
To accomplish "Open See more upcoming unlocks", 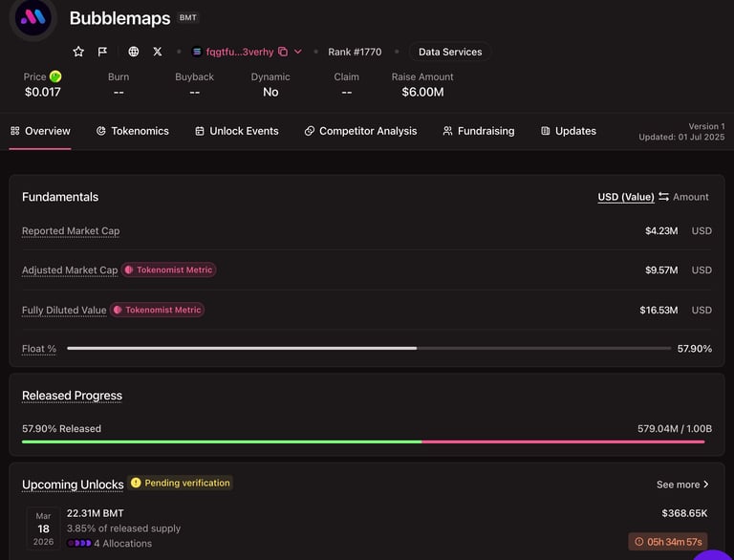I will (682, 485).
